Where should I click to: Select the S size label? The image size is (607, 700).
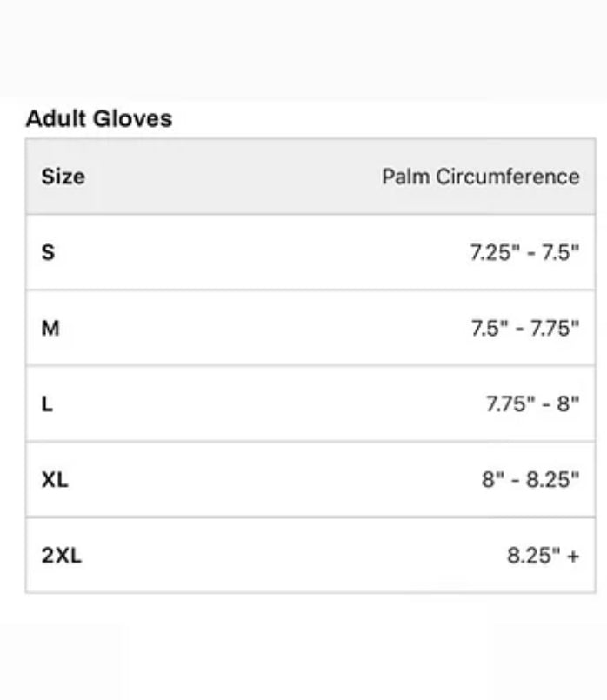coord(48,252)
